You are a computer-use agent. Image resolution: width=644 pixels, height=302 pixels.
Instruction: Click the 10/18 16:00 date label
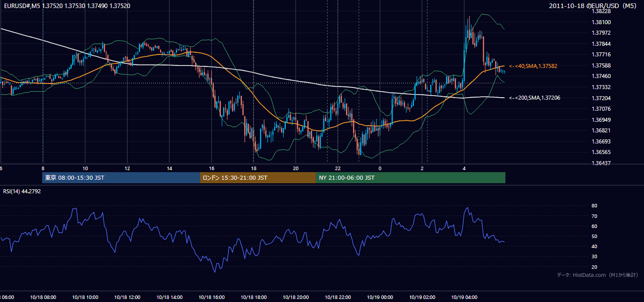point(211,297)
